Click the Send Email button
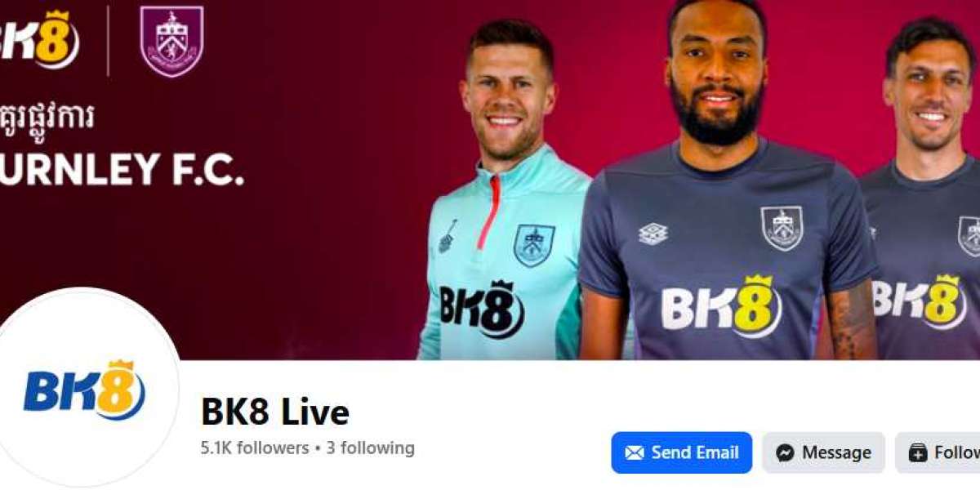Viewport: 980px width, 490px height. tap(682, 453)
